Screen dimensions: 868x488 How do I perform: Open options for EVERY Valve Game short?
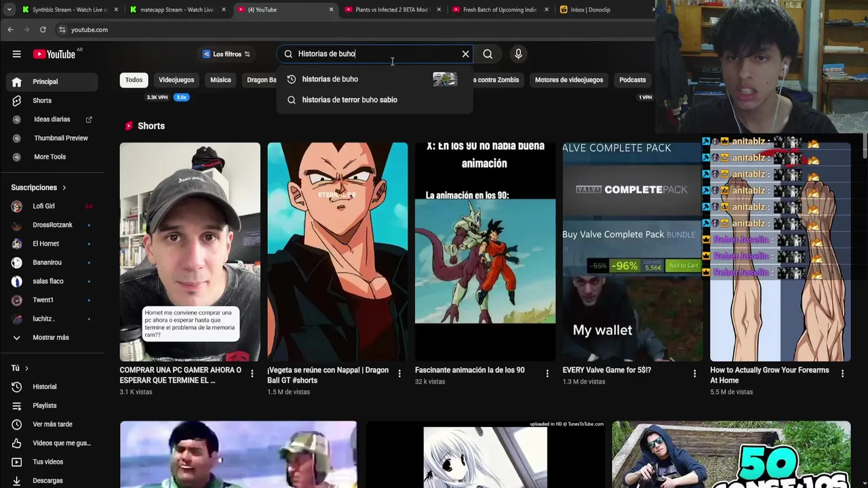pyautogui.click(x=694, y=373)
